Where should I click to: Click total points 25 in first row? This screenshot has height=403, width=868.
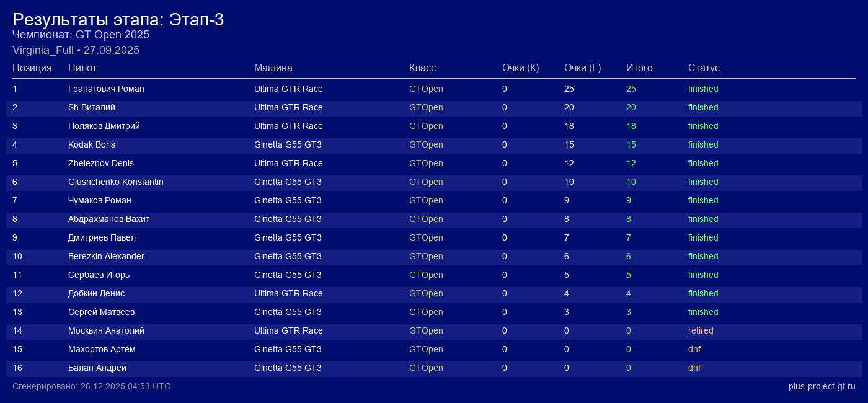point(631,89)
